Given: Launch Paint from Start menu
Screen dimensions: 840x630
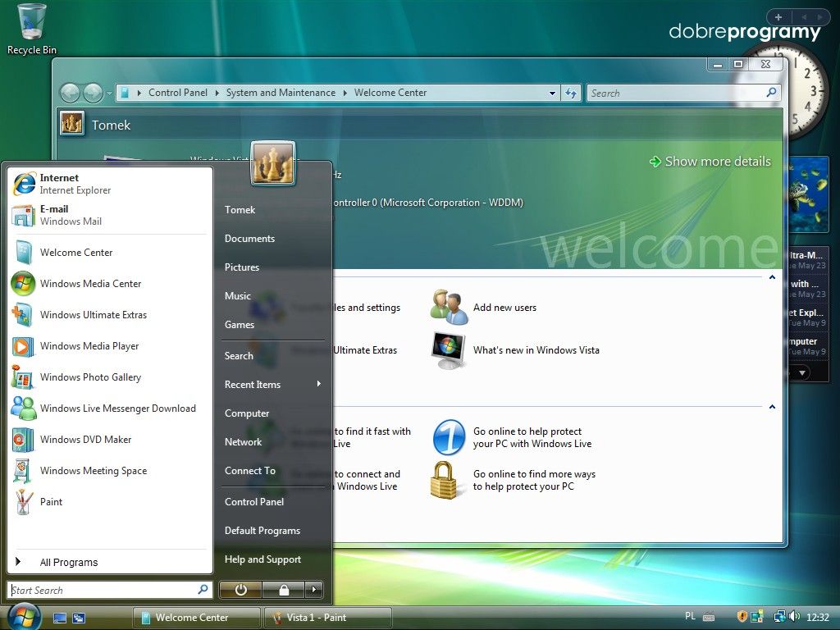Looking at the screenshot, I should (x=51, y=502).
